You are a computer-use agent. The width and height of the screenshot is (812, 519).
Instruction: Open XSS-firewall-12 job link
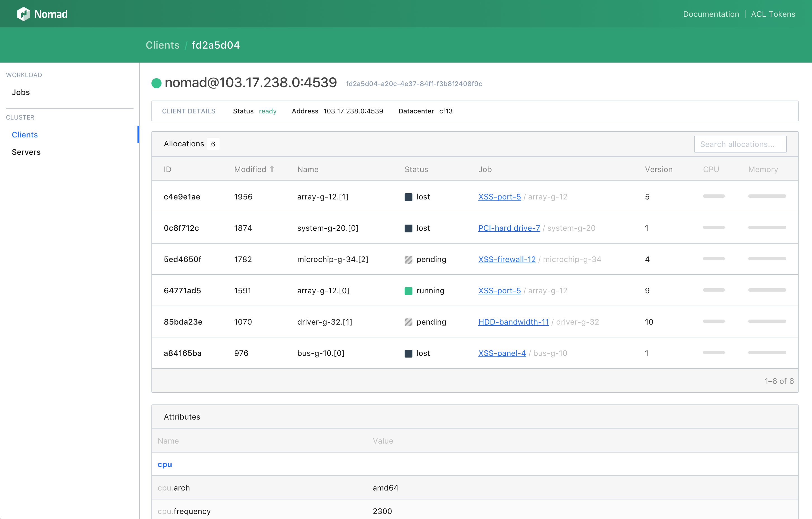coord(507,259)
